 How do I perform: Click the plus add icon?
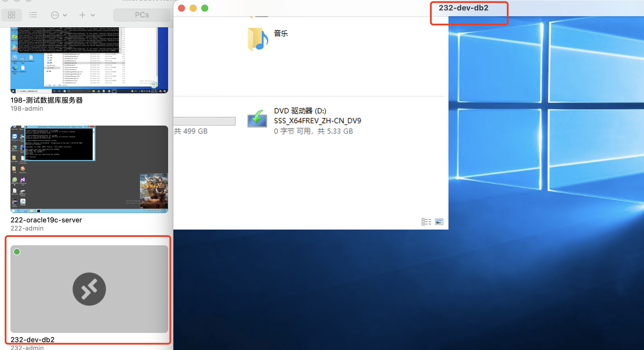[82, 15]
